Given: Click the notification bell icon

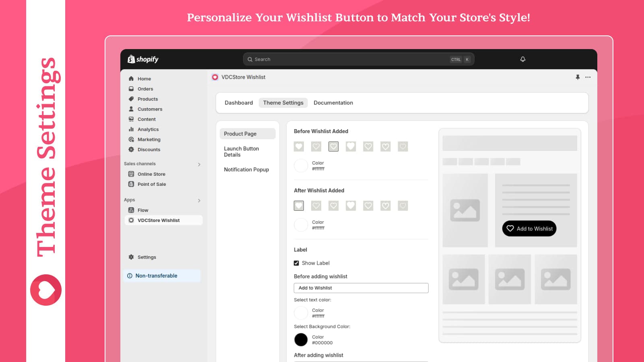Looking at the screenshot, I should [522, 59].
